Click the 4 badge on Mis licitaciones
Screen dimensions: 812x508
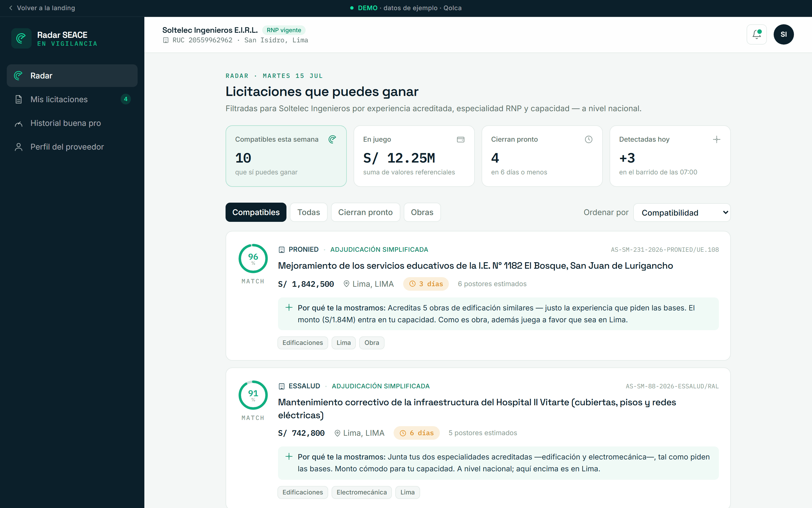(125, 99)
